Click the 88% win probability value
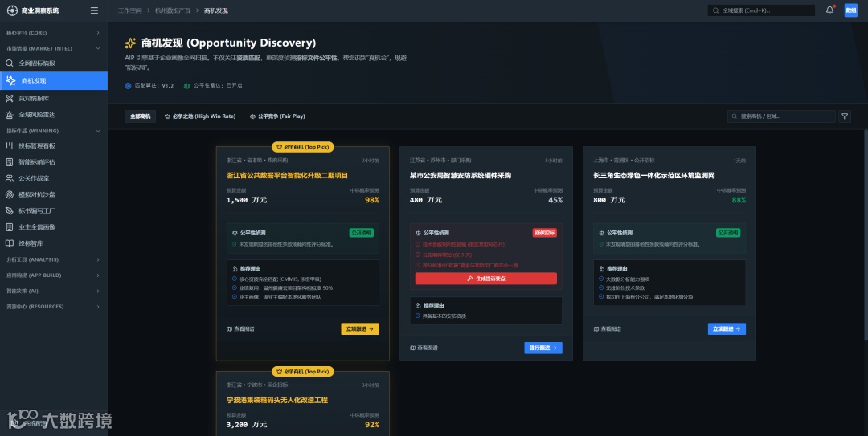Image resolution: width=868 pixels, height=436 pixels. [739, 200]
